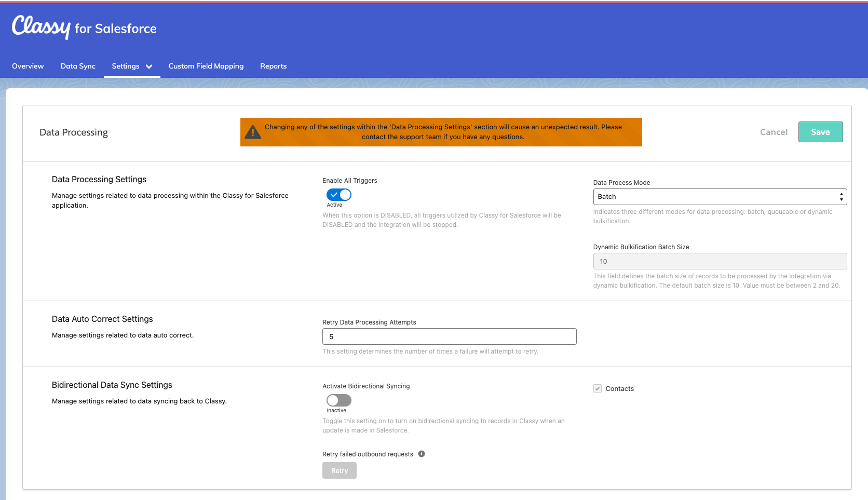Go to Custom Field Mapping tab
Image resolution: width=868 pixels, height=500 pixels.
point(206,66)
